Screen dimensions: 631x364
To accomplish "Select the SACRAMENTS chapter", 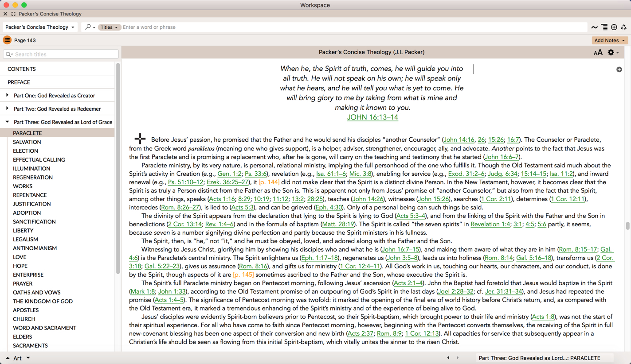I will 30,346.
